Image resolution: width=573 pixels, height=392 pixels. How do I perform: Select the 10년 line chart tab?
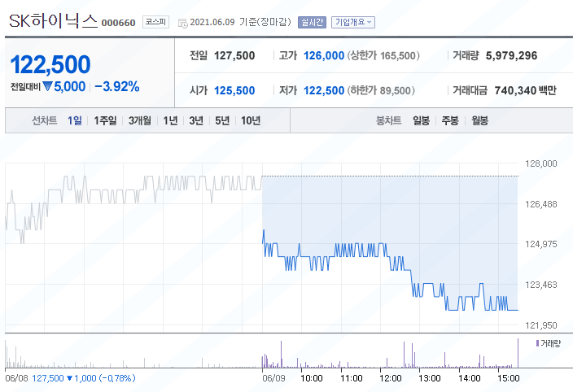(251, 120)
